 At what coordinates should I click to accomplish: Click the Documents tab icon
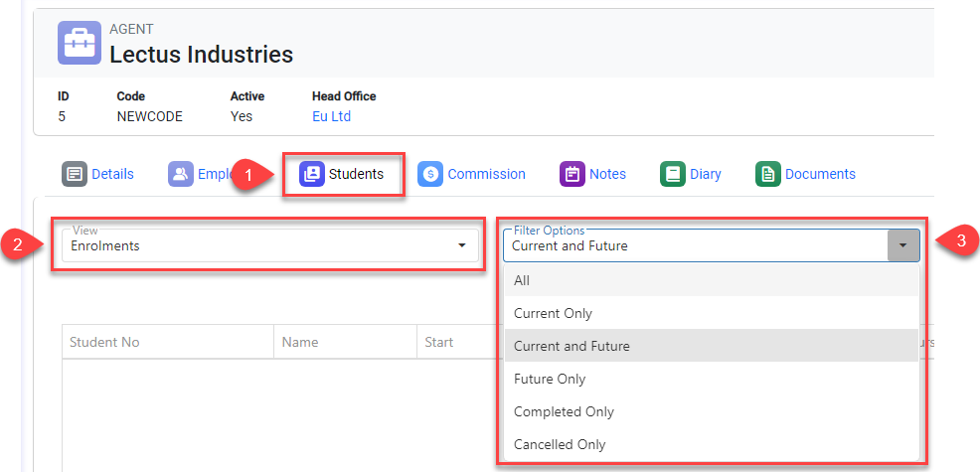pos(768,174)
